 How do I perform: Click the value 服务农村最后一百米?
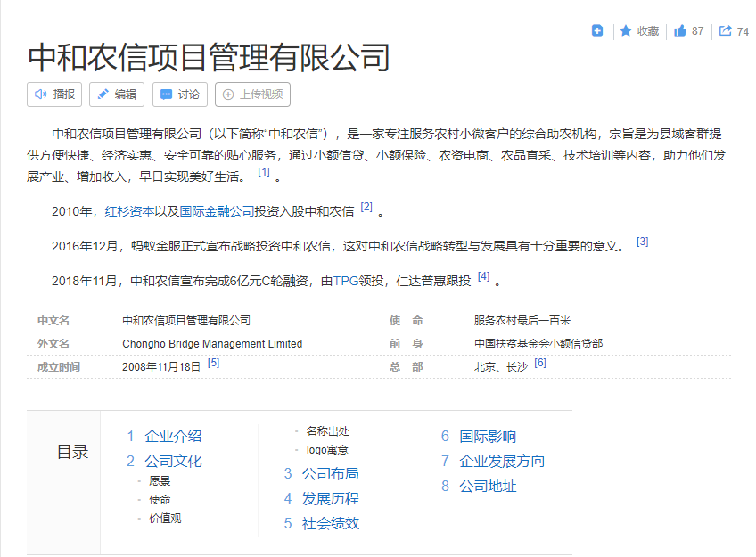(x=522, y=321)
